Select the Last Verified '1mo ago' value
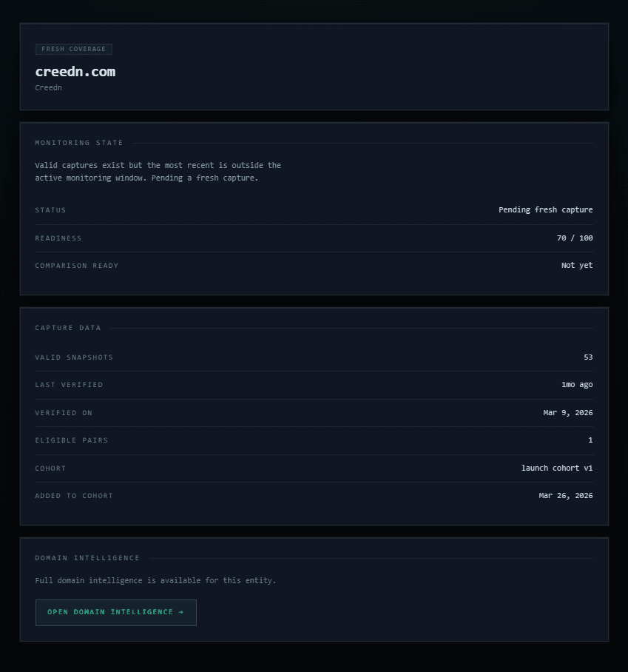Viewport: 628px width, 672px height. point(575,384)
